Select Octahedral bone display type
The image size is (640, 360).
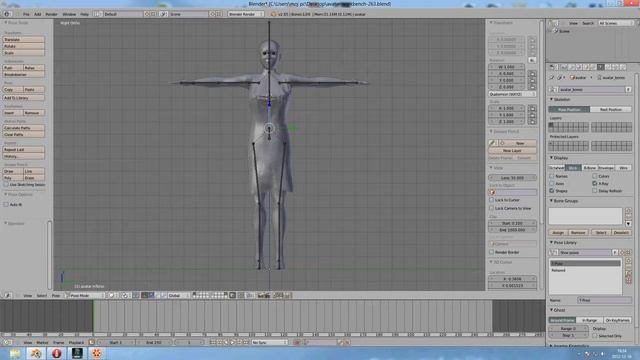556,168
